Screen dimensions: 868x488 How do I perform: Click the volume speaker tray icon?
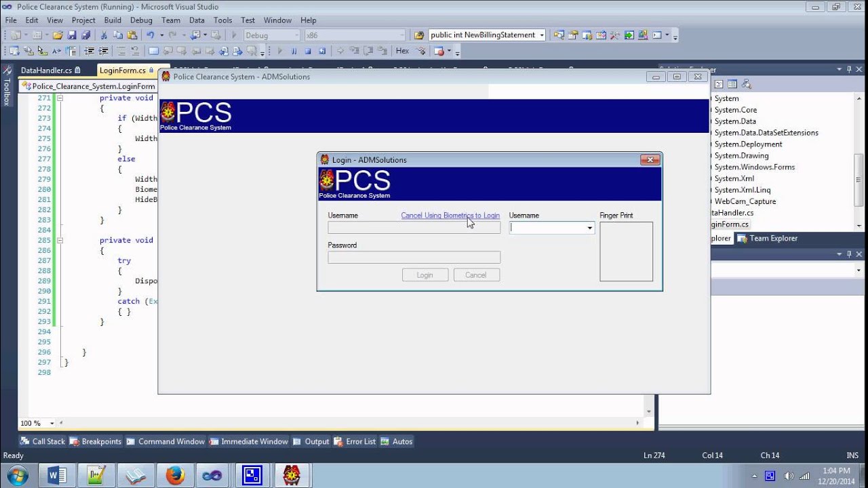(789, 476)
